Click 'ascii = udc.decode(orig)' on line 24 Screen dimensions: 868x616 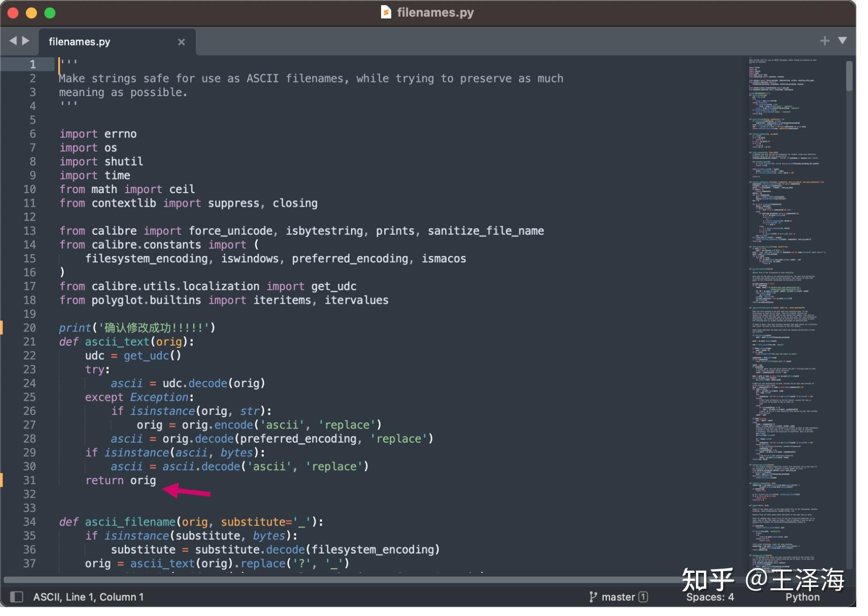coord(188,383)
